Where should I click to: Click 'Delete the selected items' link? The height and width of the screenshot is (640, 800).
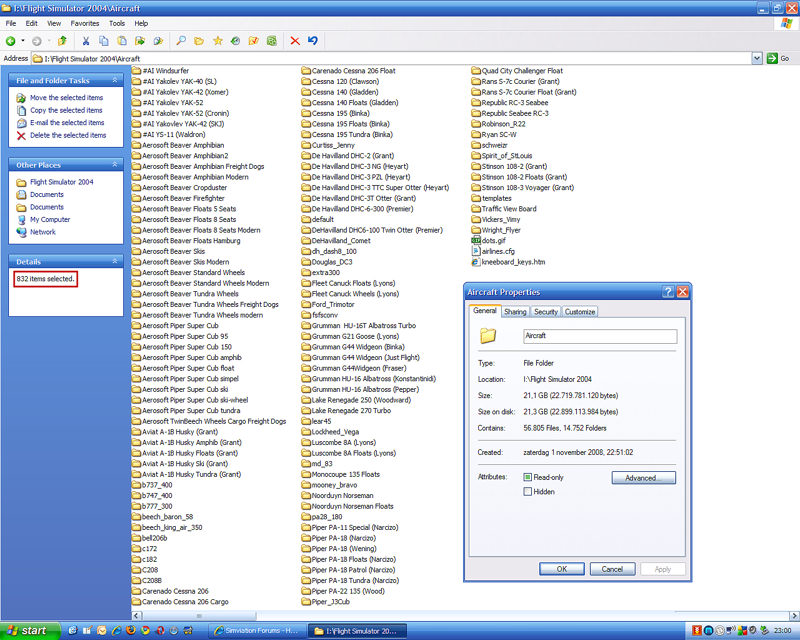tap(68, 135)
